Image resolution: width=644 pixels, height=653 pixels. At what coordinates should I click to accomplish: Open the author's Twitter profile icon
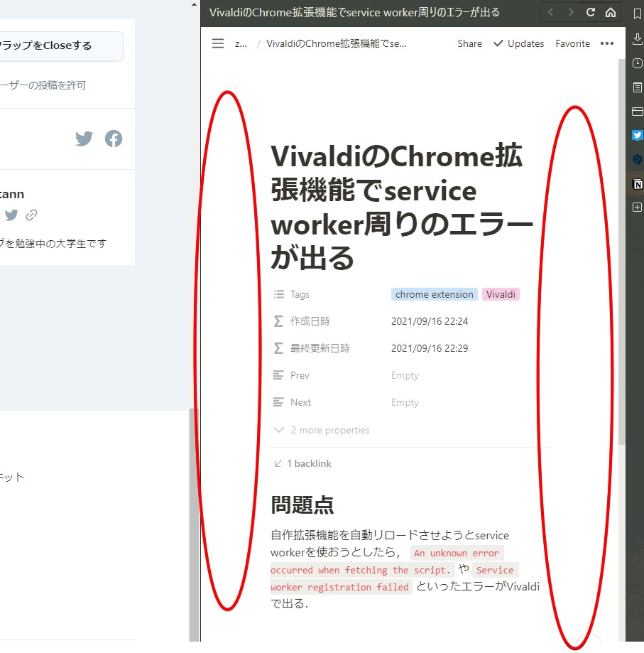11,215
